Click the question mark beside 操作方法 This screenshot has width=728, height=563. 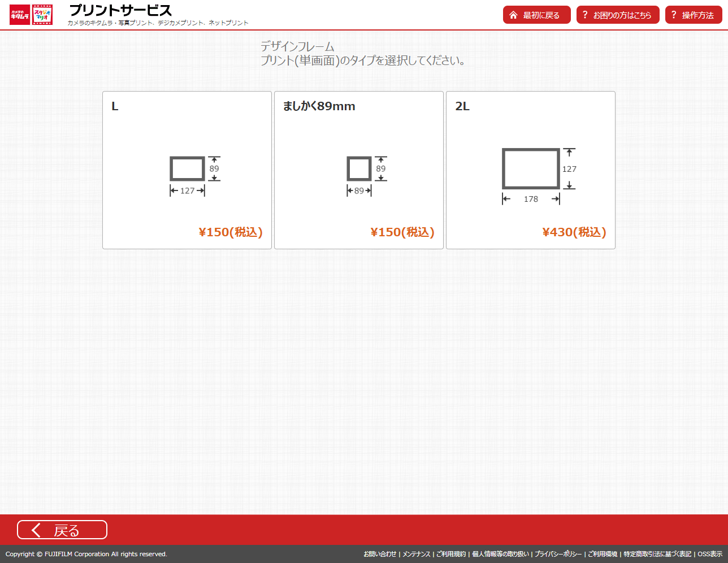point(674,15)
